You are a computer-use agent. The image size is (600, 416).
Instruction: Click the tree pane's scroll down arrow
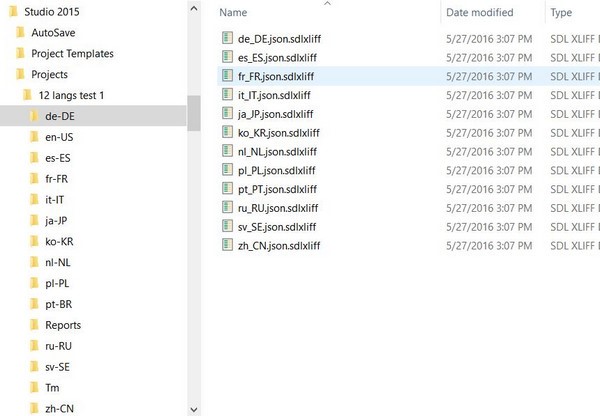[194, 409]
